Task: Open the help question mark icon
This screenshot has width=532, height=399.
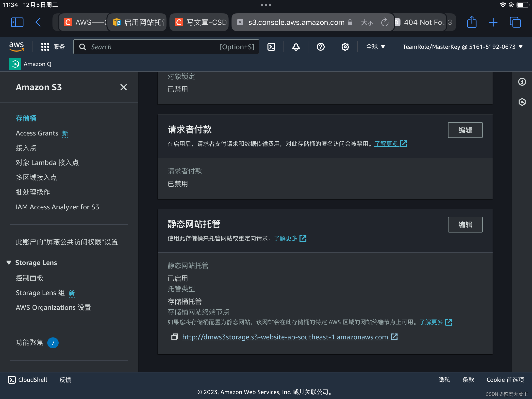Action: click(x=321, y=47)
